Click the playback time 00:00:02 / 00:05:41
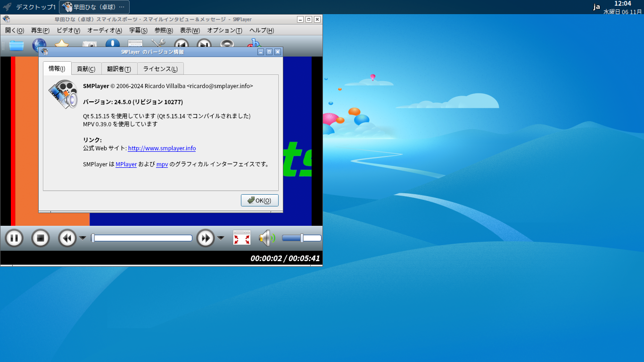 285,258
